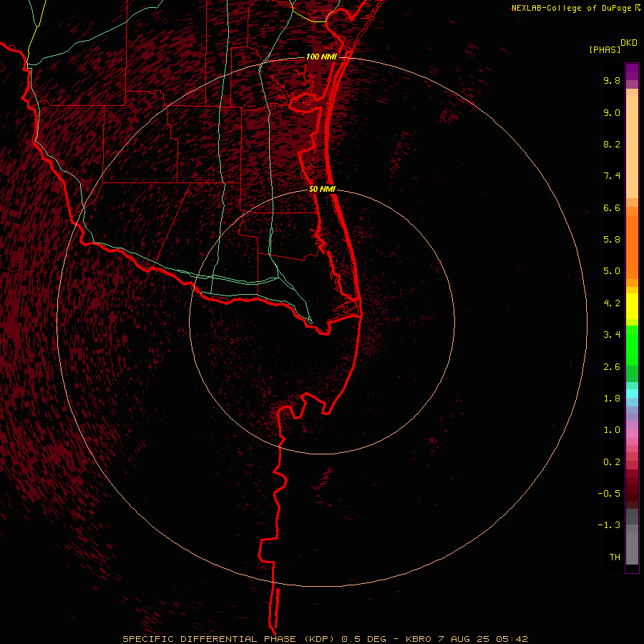Click the DKD product label
This screenshot has height=644, width=644.
pos(629,43)
